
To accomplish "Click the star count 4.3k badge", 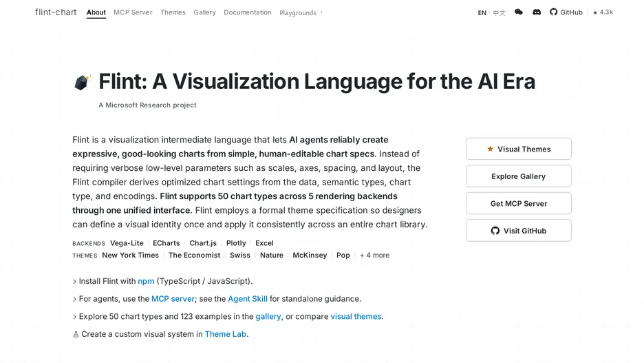I will tap(603, 12).
